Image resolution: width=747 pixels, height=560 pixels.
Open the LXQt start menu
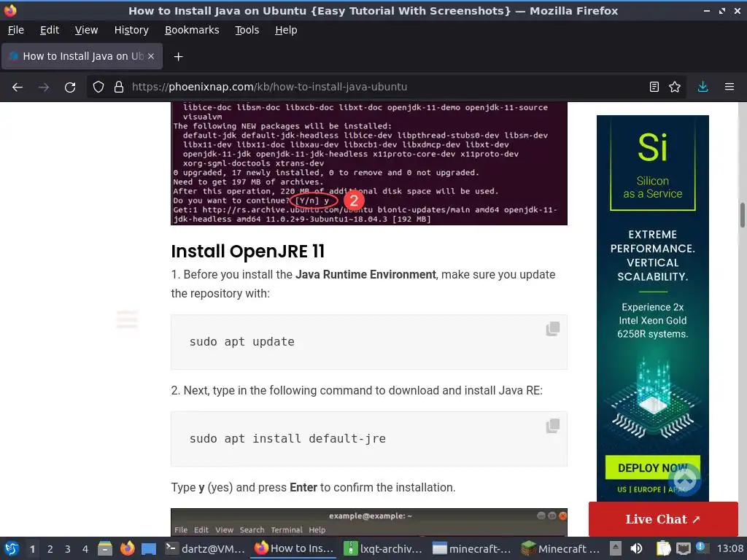point(12,548)
